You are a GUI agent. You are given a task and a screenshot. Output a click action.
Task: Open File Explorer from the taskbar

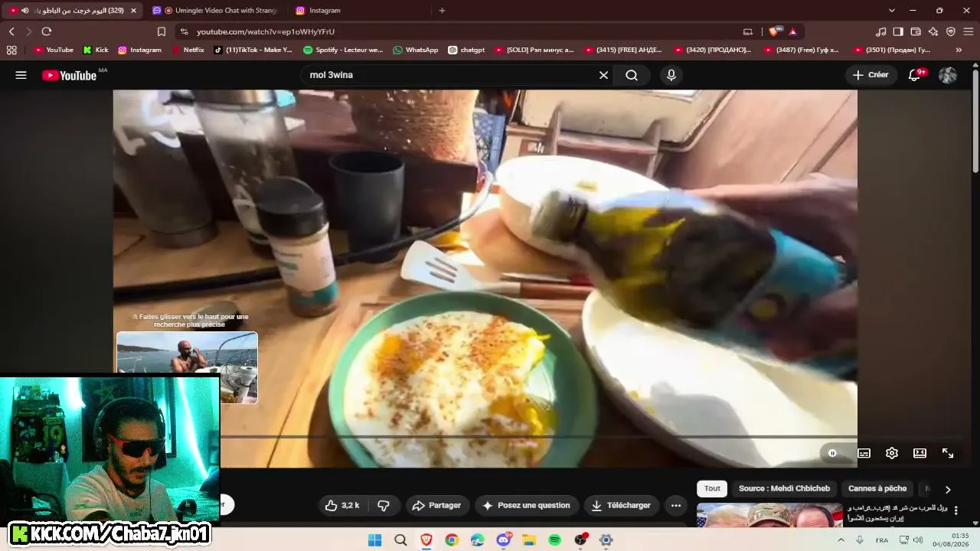[528, 540]
